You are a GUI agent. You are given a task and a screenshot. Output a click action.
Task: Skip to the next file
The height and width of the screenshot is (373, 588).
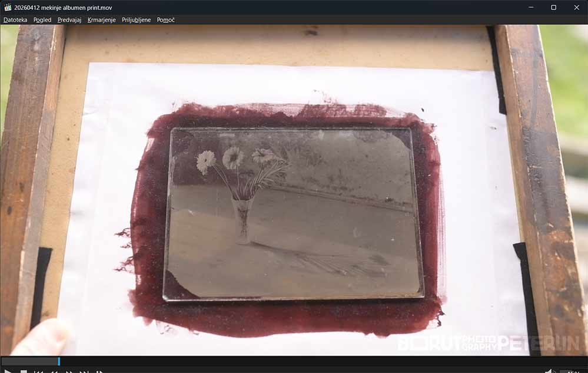84,371
